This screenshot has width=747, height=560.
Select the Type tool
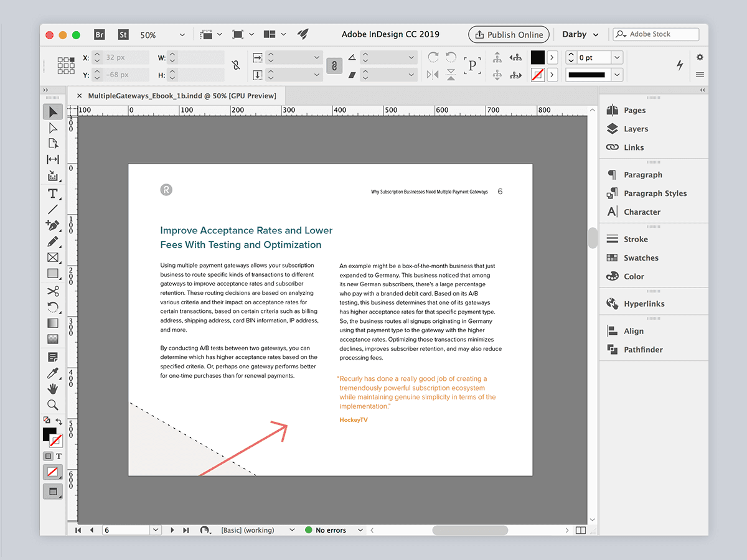(x=53, y=193)
